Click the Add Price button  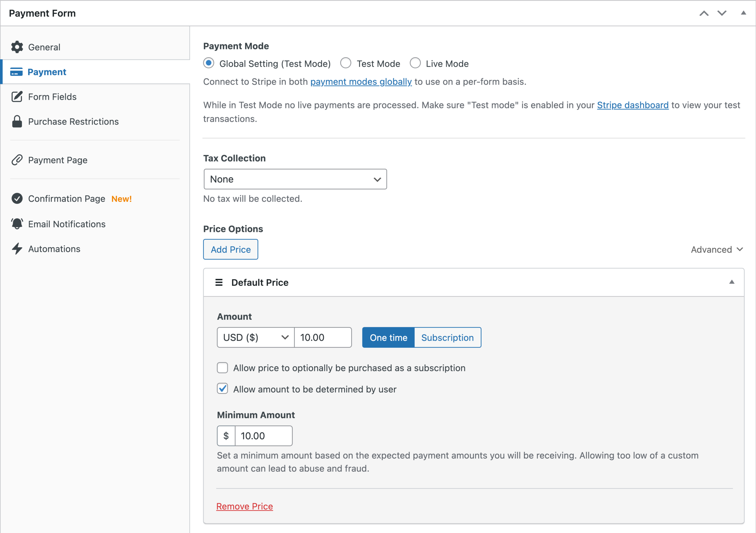tap(231, 249)
